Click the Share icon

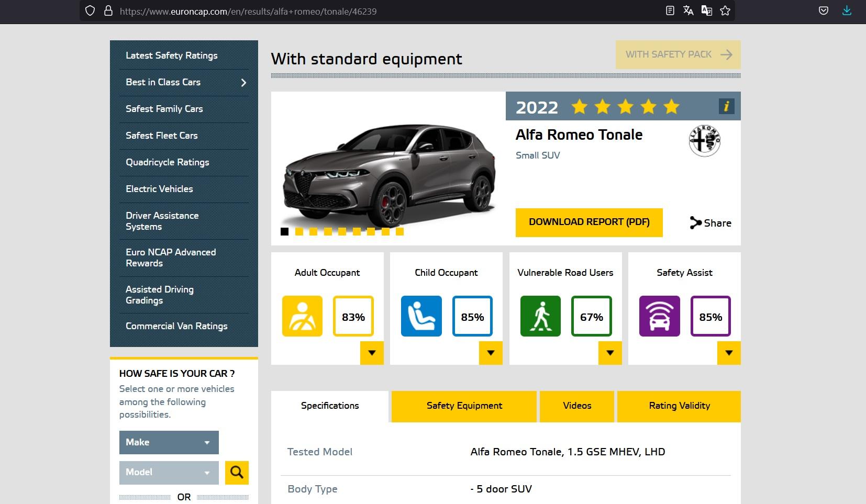click(695, 223)
